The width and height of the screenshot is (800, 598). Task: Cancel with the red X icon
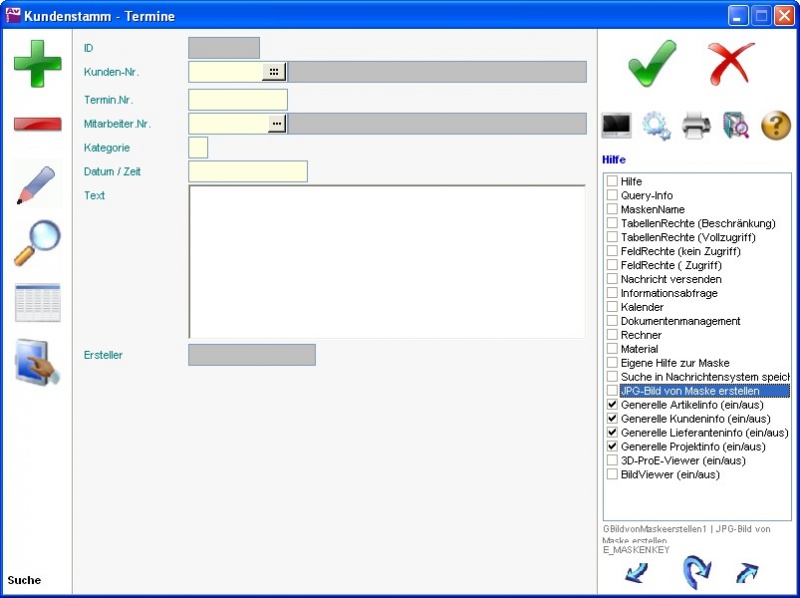click(x=731, y=64)
